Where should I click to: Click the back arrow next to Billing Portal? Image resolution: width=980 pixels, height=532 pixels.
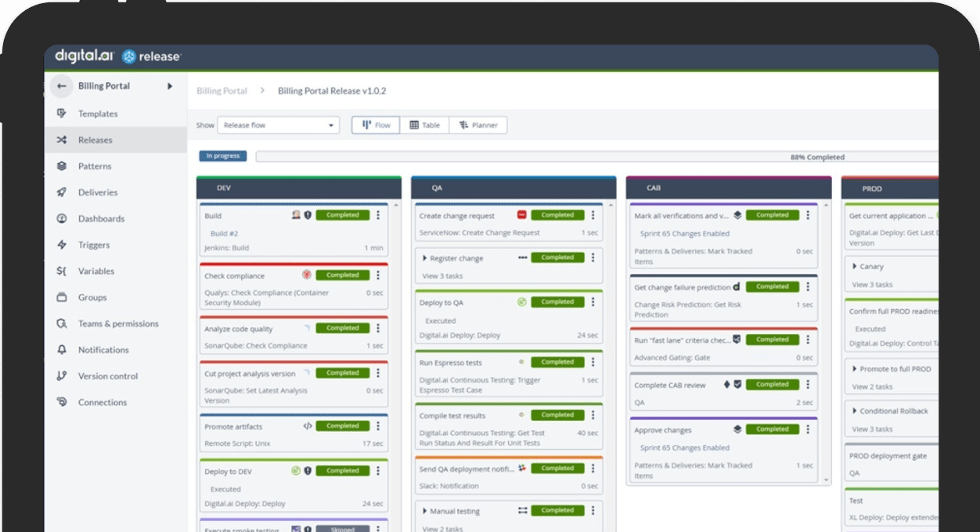62,86
